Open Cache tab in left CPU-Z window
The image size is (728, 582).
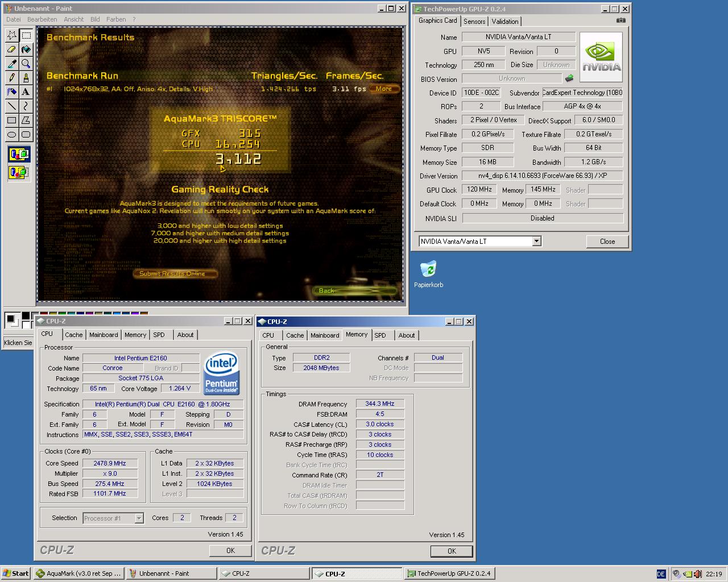[73, 335]
